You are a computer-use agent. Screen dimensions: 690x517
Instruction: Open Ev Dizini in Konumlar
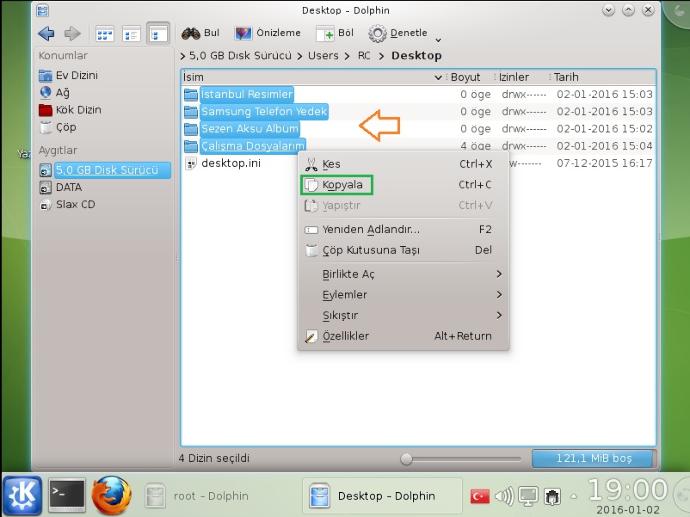click(68, 75)
